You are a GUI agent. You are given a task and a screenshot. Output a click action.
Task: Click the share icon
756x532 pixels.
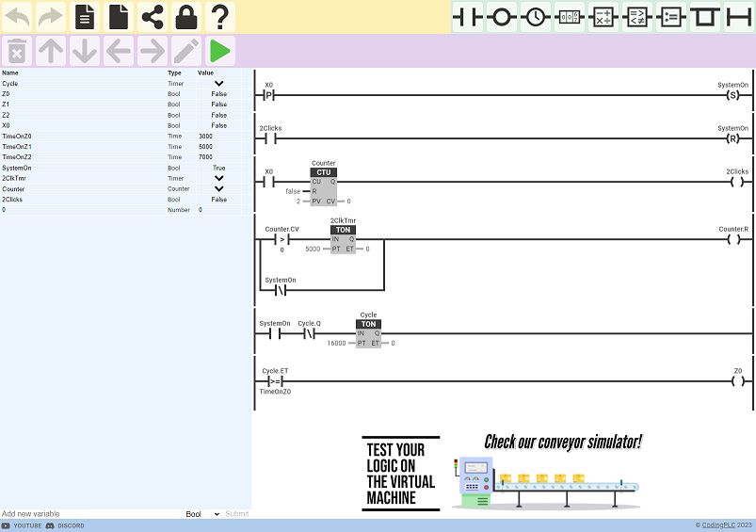(x=153, y=17)
